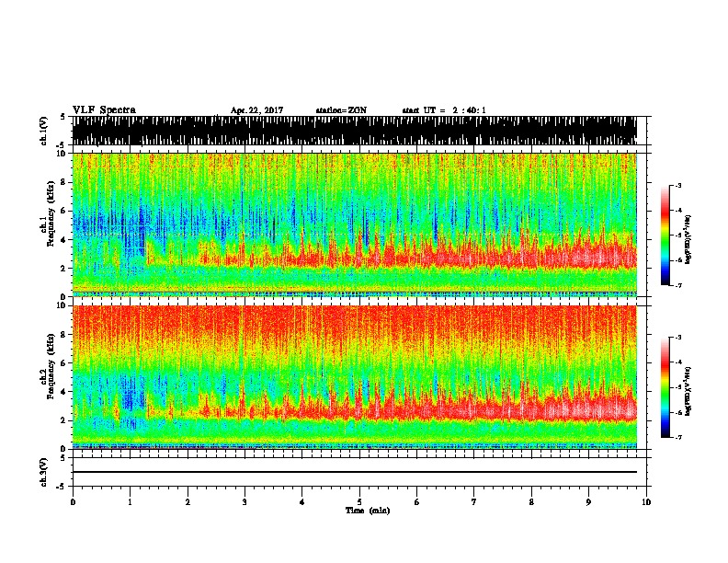Select the "start UT = 2 : 40: 1" text
The image size is (728, 563).
point(444,110)
